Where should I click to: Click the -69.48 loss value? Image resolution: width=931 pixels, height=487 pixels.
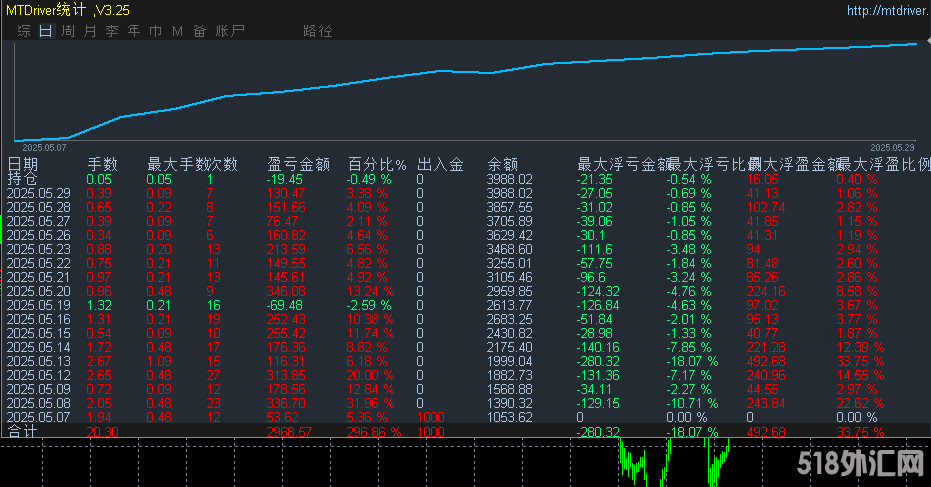pos(285,305)
